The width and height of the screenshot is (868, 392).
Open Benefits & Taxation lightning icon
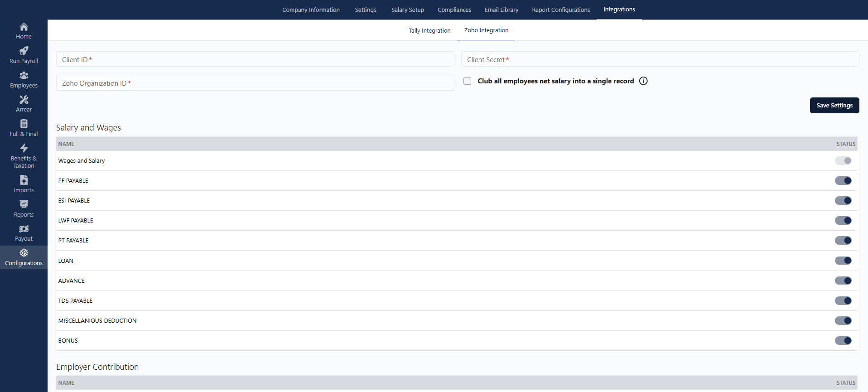pyautogui.click(x=24, y=148)
